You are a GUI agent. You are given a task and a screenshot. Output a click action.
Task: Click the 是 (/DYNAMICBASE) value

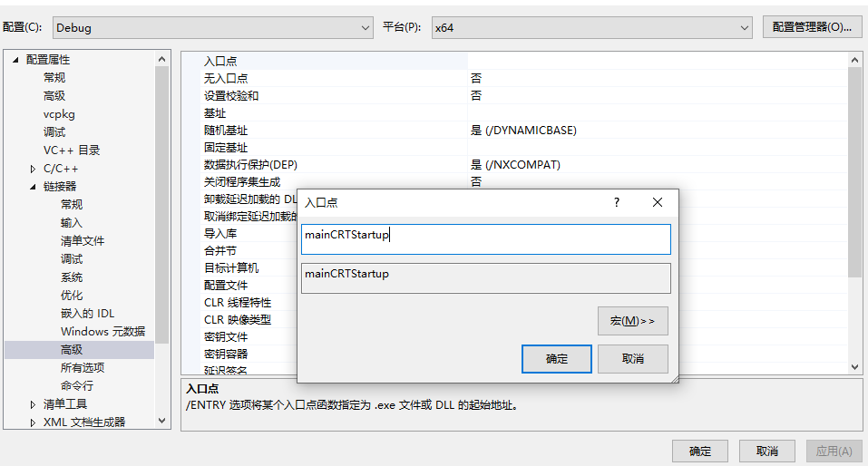(x=523, y=130)
